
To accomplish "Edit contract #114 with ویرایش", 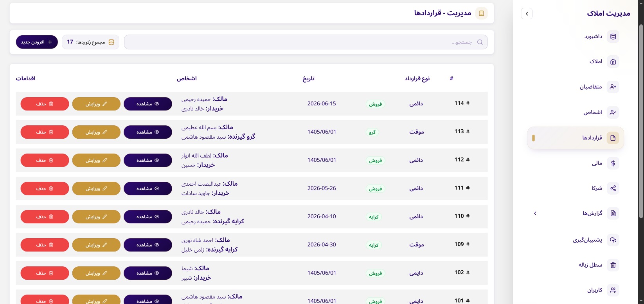I will tap(96, 104).
